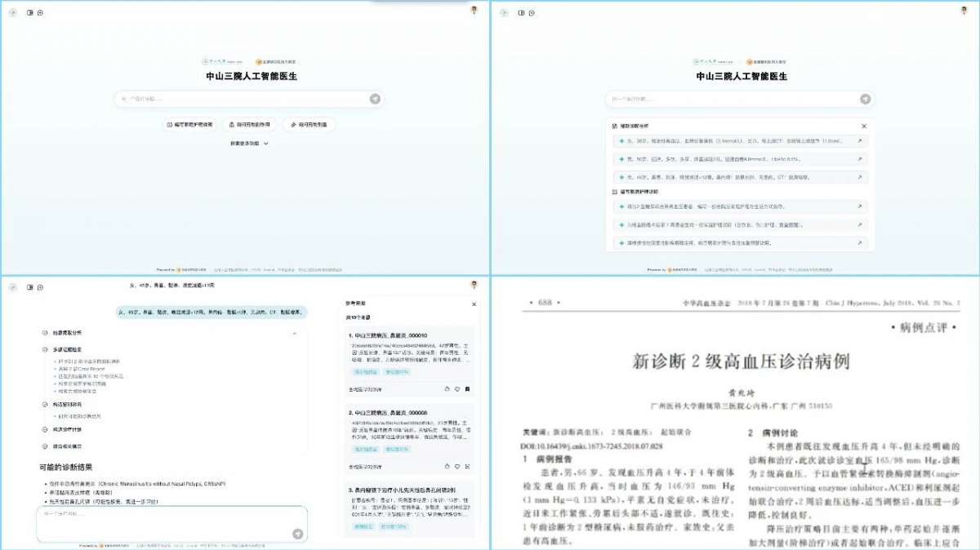The image size is (980, 550).
Task: Expand the 探索更多功能 chevron
Action: tap(266, 144)
